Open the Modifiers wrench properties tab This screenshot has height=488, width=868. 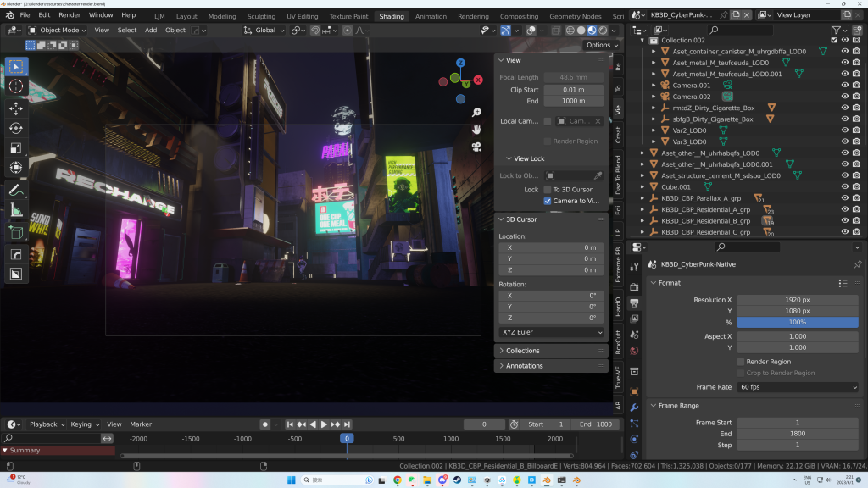(x=634, y=408)
